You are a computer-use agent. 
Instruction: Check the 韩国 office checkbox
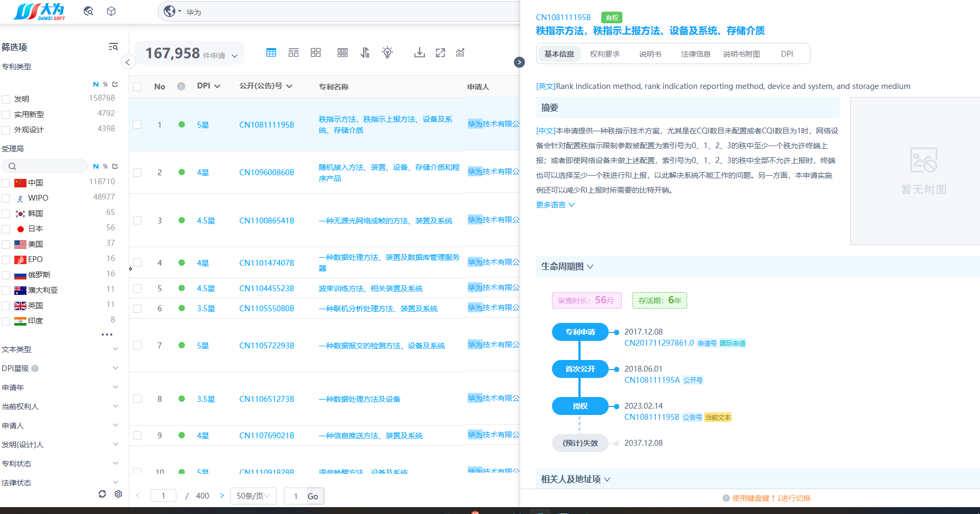point(6,213)
